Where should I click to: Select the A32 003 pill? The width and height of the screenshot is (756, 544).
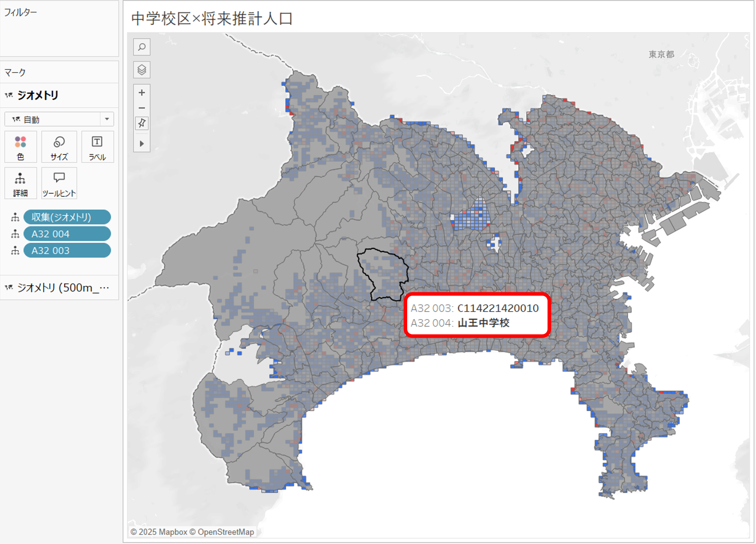pyautogui.click(x=67, y=251)
